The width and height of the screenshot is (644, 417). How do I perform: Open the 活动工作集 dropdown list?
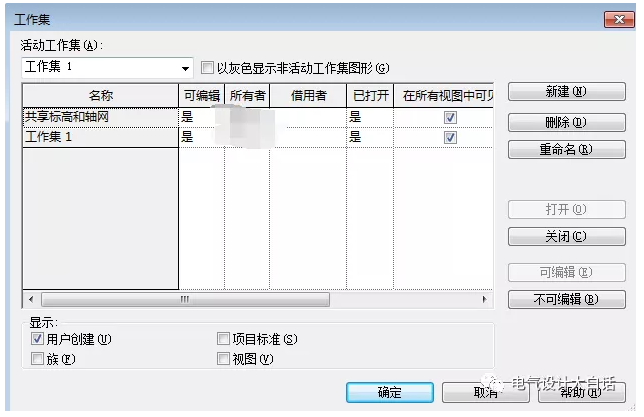click(x=185, y=69)
